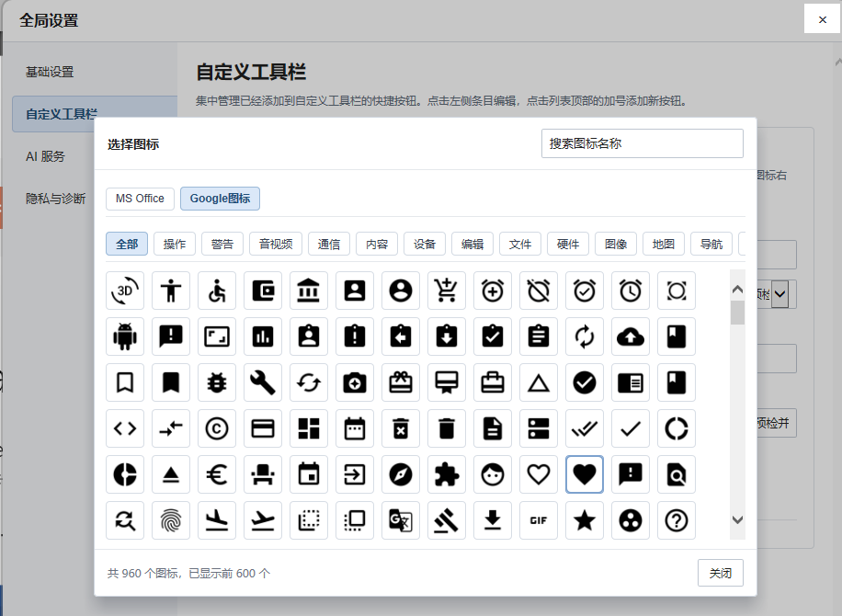Choose the outlined heart icon
842x616 pixels.
coord(539,474)
